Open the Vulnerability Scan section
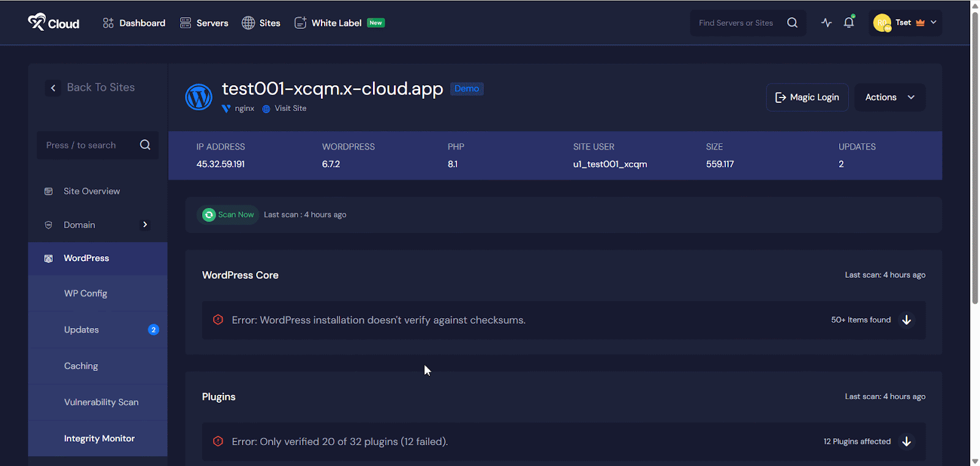 (101, 402)
